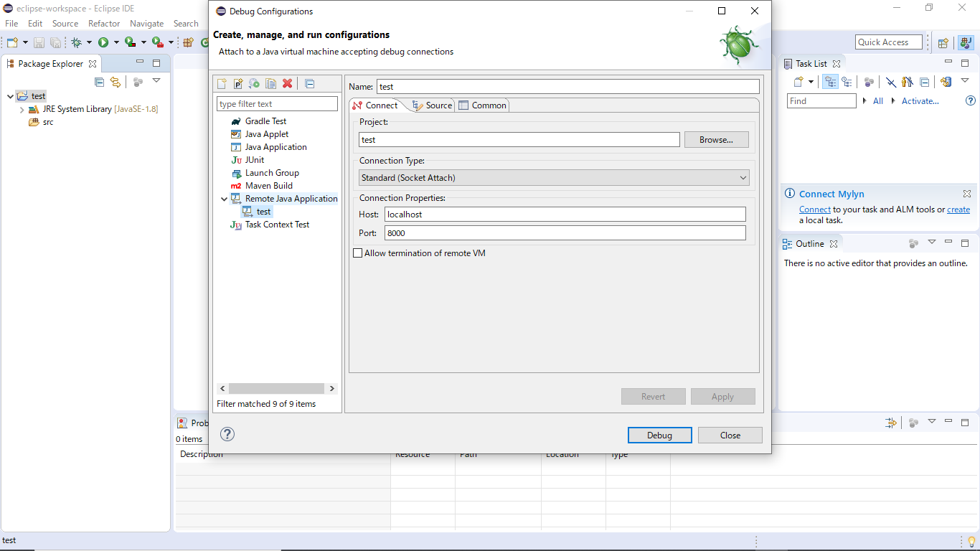This screenshot has height=551, width=980.
Task: Click the New wizard icon in main toolbar
Action: tap(11, 43)
